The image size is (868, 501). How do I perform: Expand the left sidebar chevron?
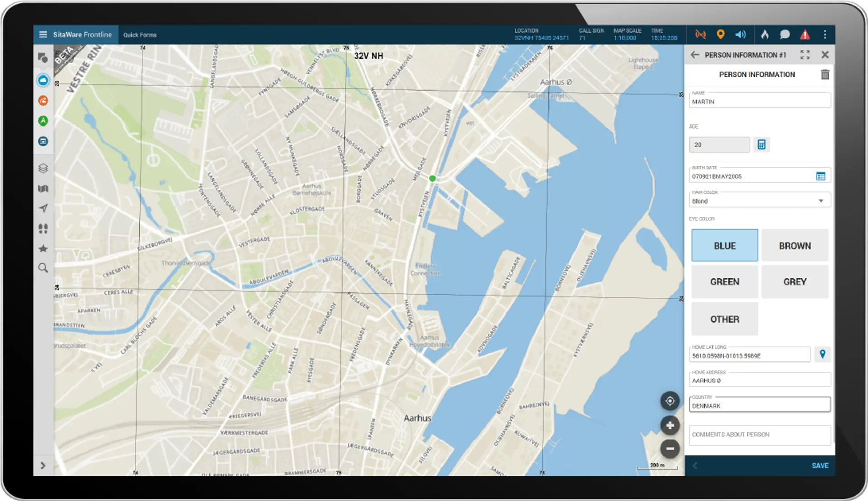(x=43, y=465)
